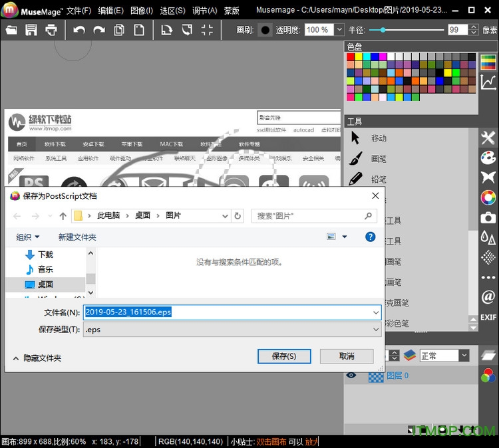Collapse folders with 隐藏文件夹
This screenshot has width=499, height=448.
(37, 358)
